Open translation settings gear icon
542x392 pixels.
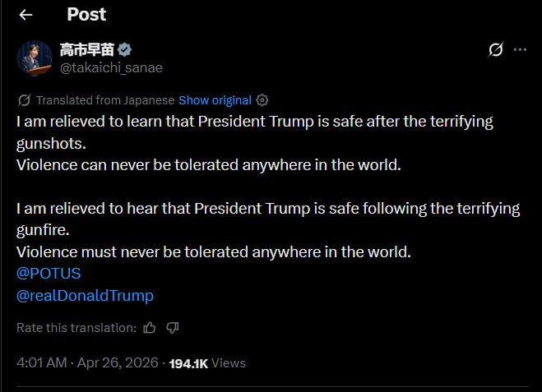tap(262, 100)
